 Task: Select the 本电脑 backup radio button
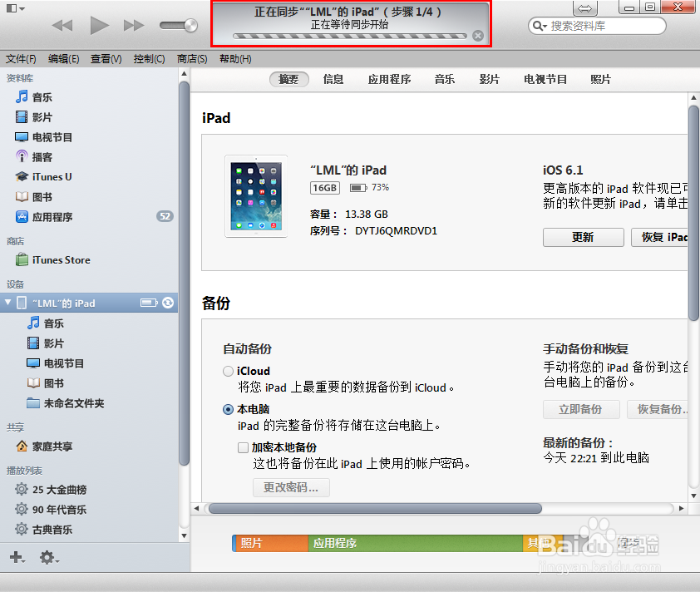(x=228, y=409)
